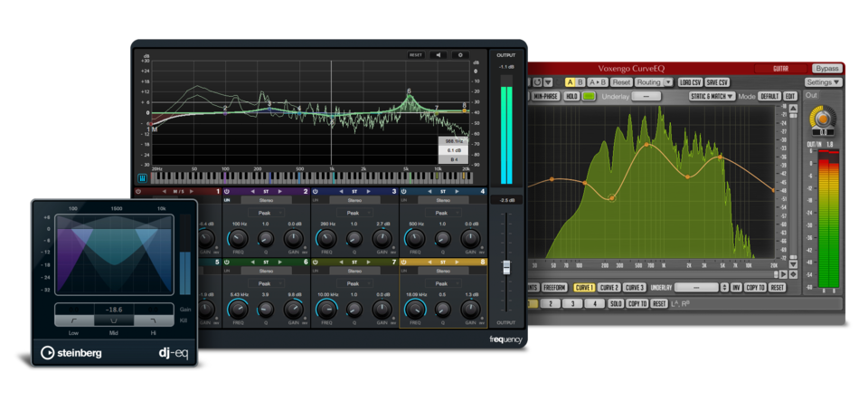Toggle band 3 power button
The width and height of the screenshot is (868, 401).
316,191
